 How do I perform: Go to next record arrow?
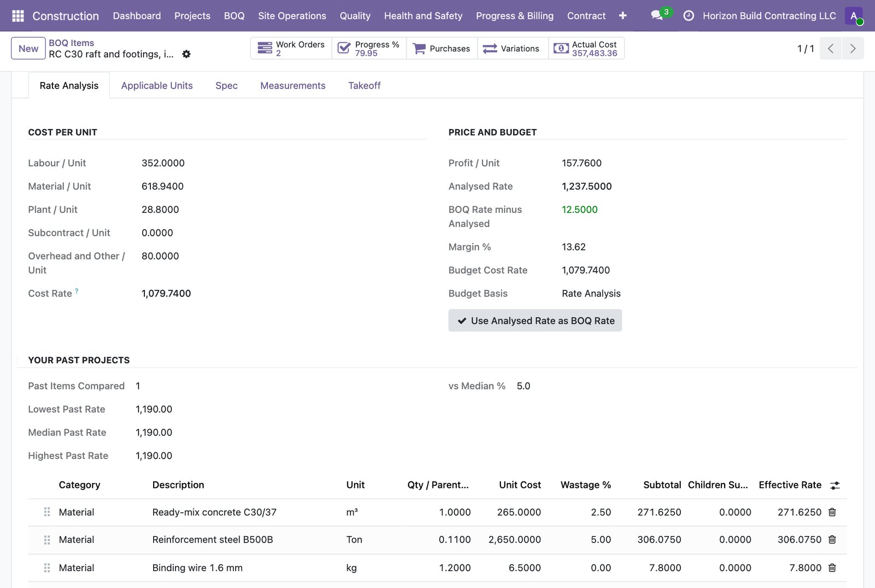click(x=853, y=49)
